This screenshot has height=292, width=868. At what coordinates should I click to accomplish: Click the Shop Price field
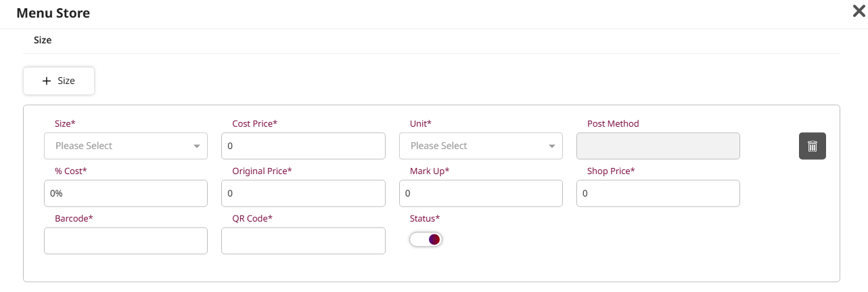[x=658, y=193]
